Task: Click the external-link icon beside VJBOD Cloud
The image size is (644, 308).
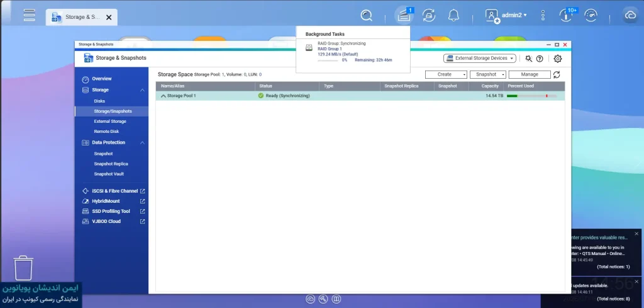Action: pyautogui.click(x=143, y=221)
